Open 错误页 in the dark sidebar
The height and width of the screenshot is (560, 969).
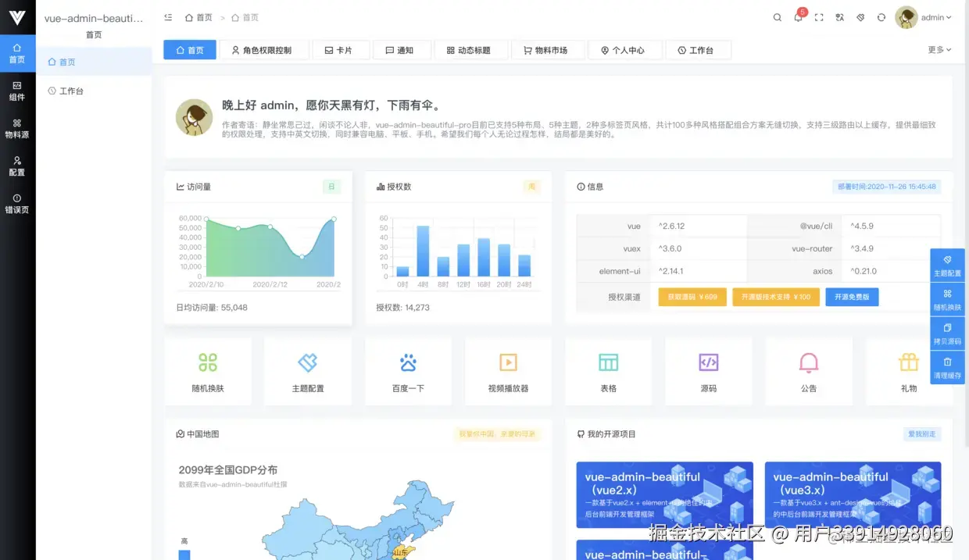point(17,204)
